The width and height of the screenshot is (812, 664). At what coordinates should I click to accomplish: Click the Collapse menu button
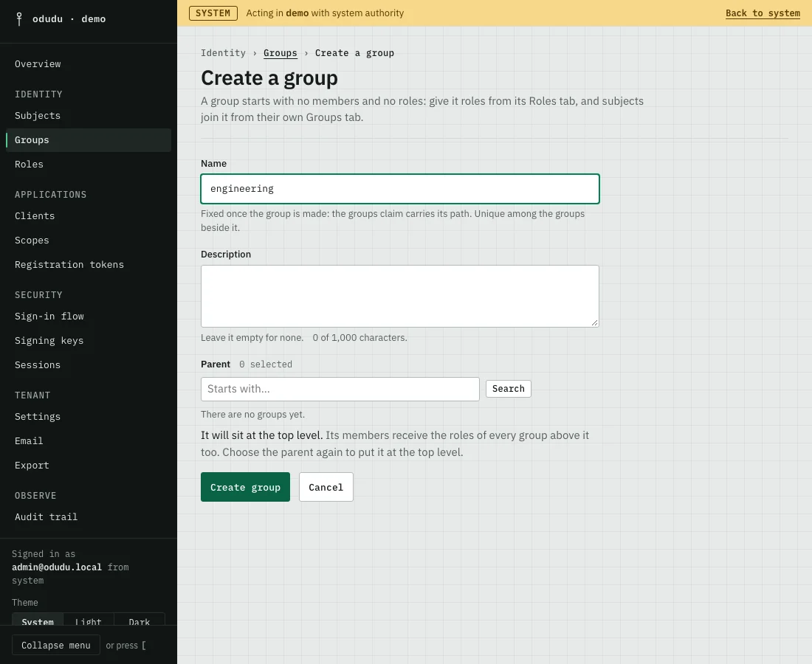pos(56,646)
